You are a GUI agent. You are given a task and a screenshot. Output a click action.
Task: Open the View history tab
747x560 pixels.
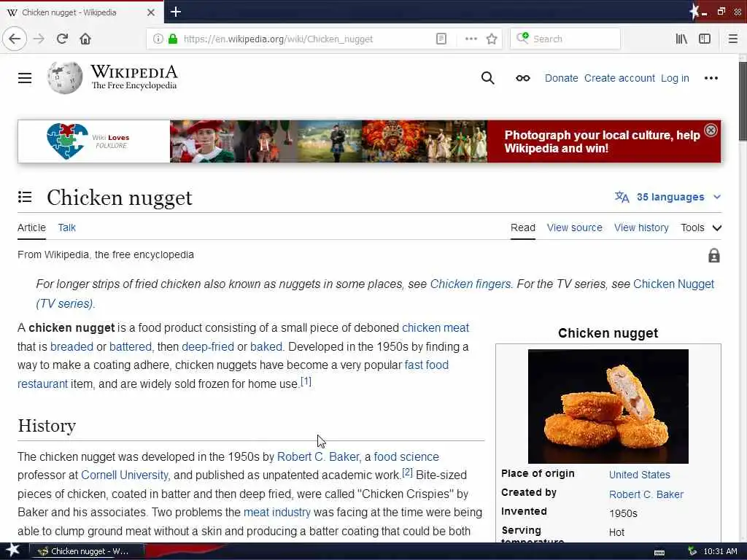pyautogui.click(x=641, y=227)
